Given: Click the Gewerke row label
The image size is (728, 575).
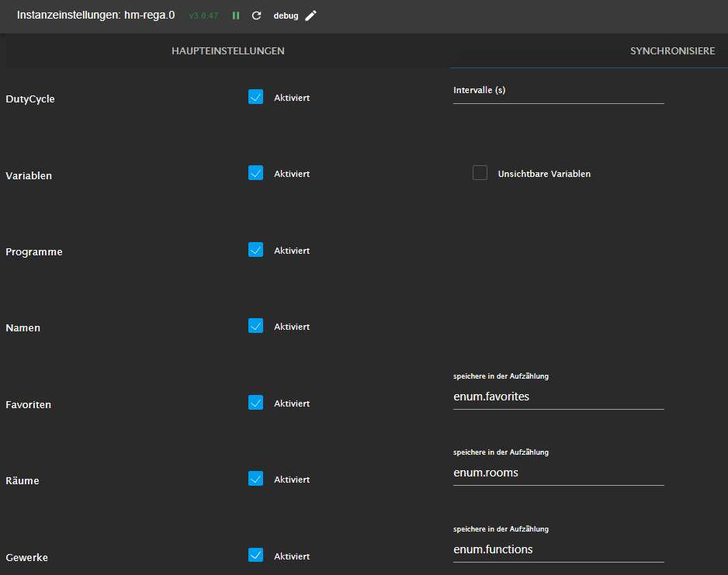Looking at the screenshot, I should (x=27, y=558).
